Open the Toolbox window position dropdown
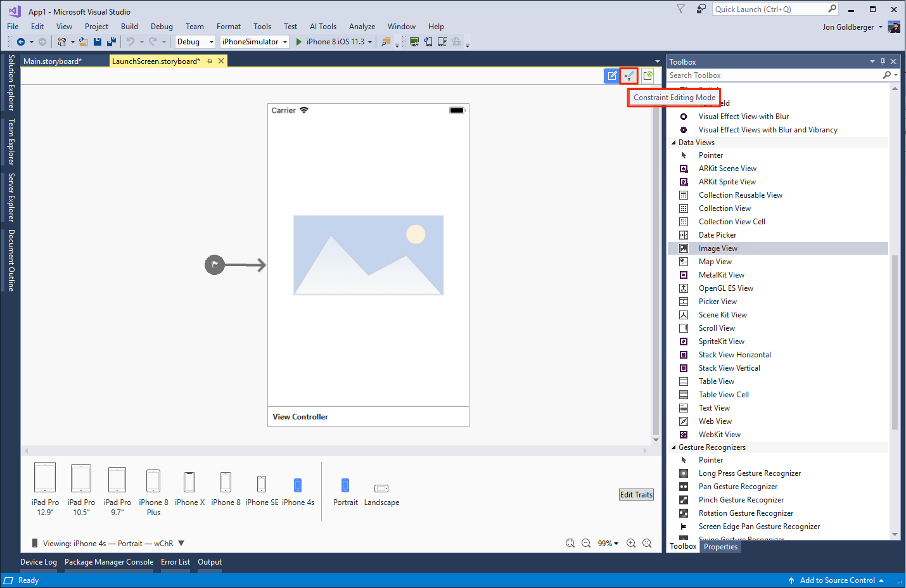The width and height of the screenshot is (906, 588). 872,61
